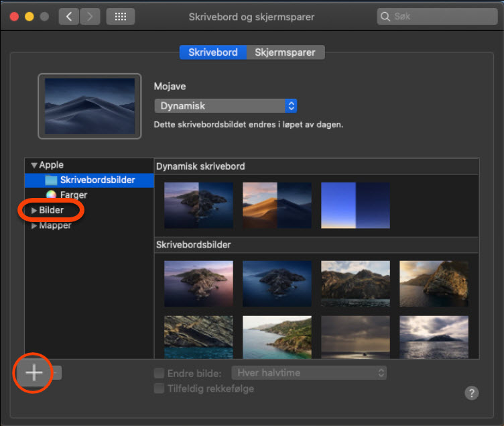Screen dimensions: 504x426
Task: Open the Dynamisk dropdown menu
Action: point(225,106)
